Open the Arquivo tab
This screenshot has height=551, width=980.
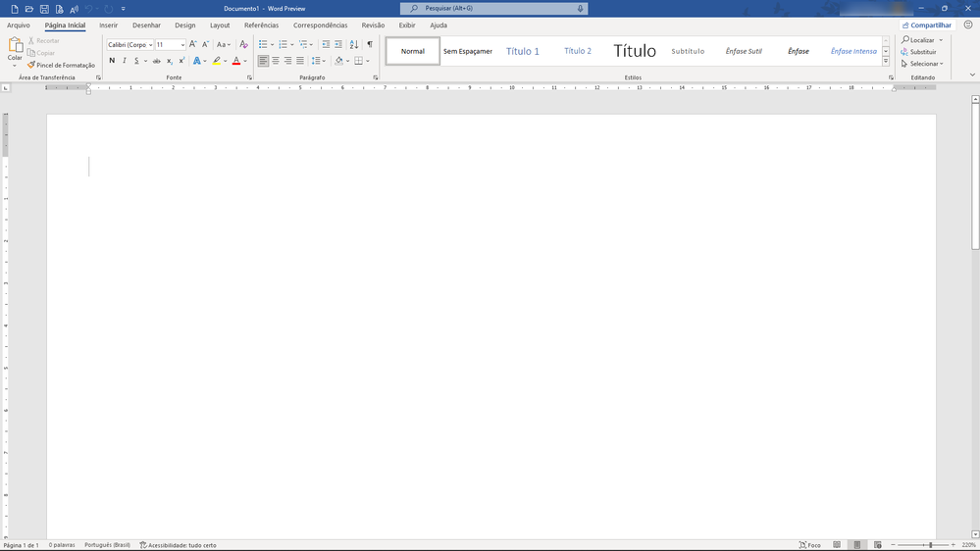pyautogui.click(x=18, y=25)
